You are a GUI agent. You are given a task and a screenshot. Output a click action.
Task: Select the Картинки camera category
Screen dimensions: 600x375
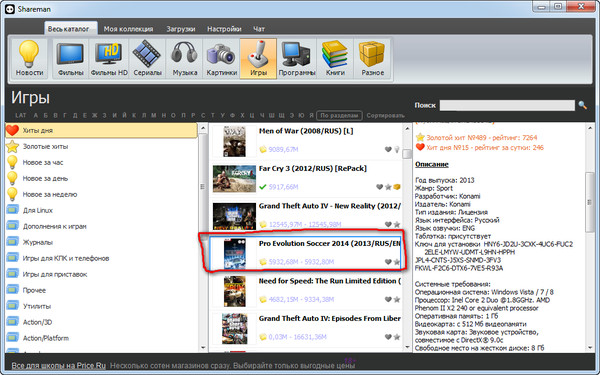click(222, 59)
